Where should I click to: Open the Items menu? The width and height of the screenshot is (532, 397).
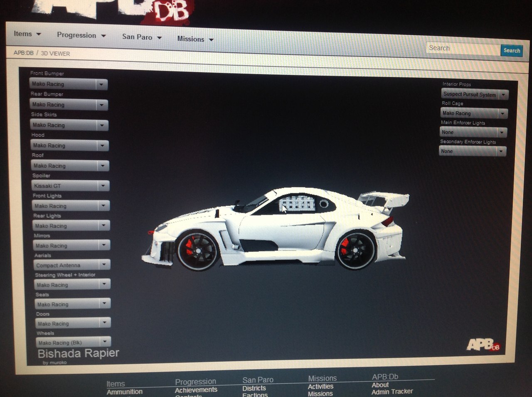[x=27, y=34]
